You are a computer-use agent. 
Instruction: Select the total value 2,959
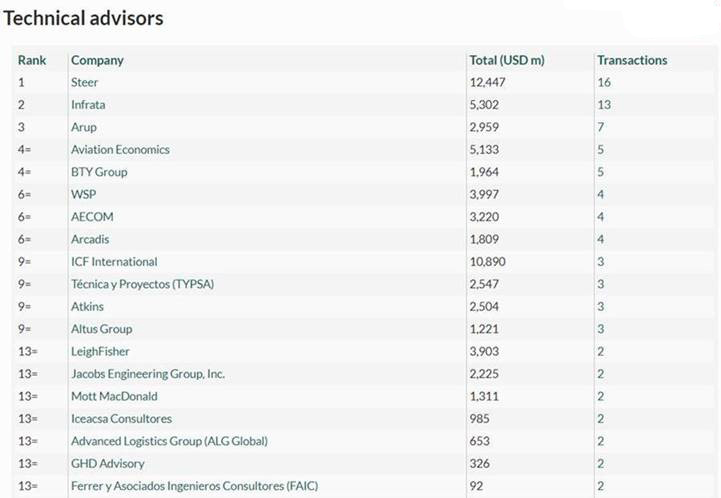point(484,127)
